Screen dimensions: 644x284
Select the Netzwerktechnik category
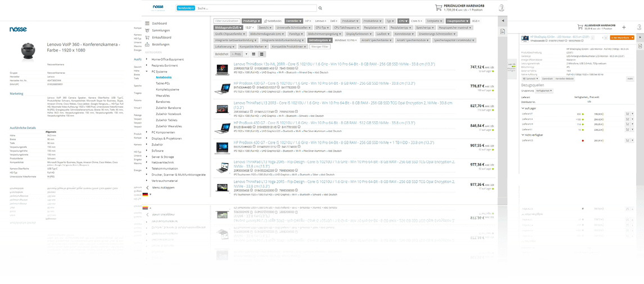pyautogui.click(x=163, y=163)
